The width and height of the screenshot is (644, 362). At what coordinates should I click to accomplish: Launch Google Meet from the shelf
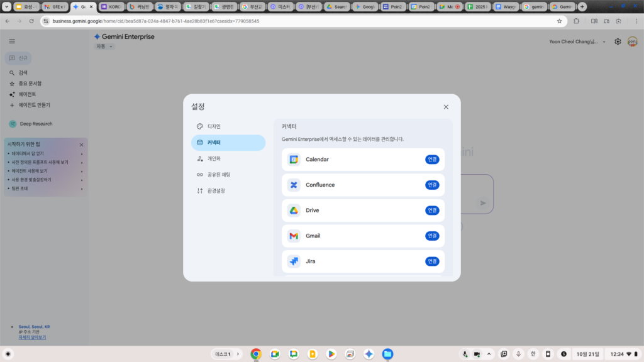[x=275, y=354]
